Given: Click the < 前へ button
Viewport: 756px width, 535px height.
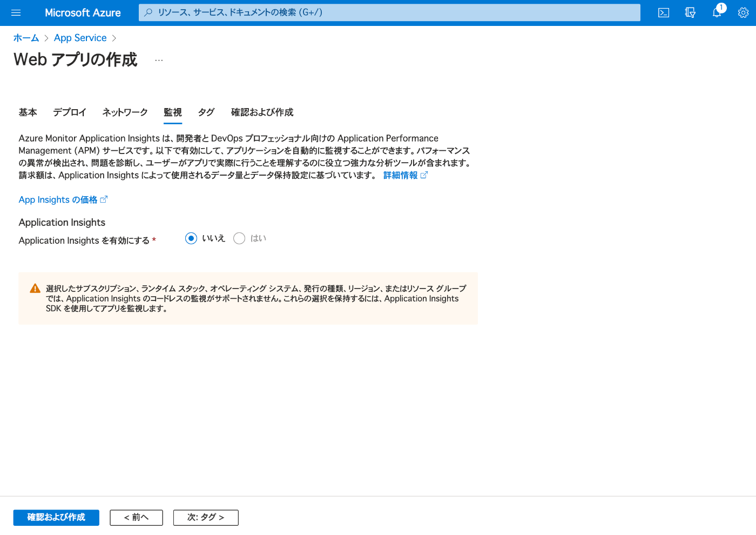Looking at the screenshot, I should (136, 517).
